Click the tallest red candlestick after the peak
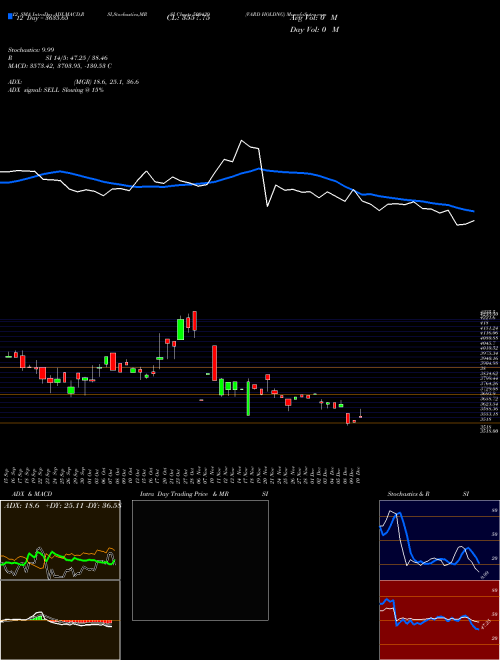The height and width of the screenshot is (660, 500). pyautogui.click(x=214, y=363)
